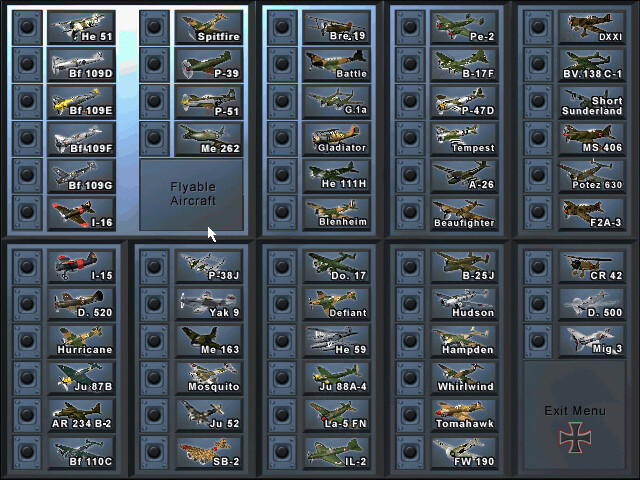
Task: Pick the He 59 floatplane tile
Action: pos(336,341)
